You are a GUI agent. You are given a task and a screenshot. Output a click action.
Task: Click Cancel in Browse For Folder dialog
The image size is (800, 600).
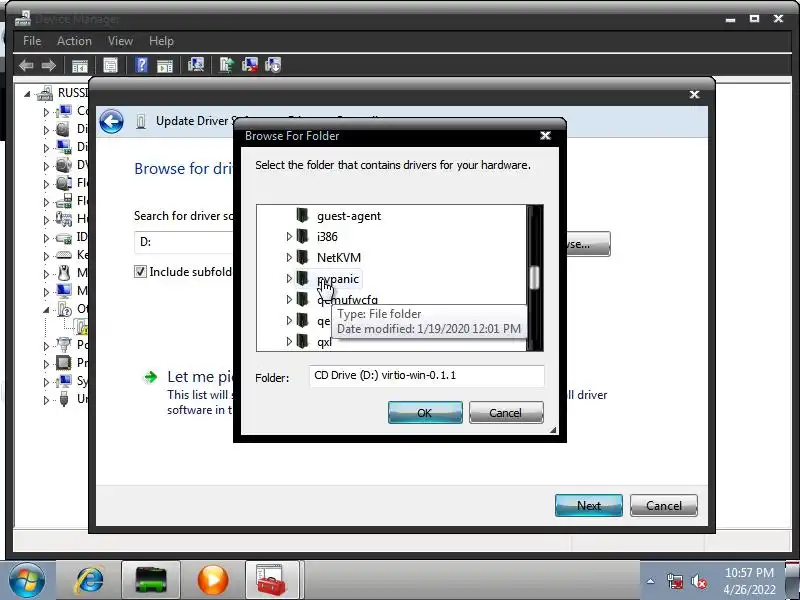click(x=506, y=412)
